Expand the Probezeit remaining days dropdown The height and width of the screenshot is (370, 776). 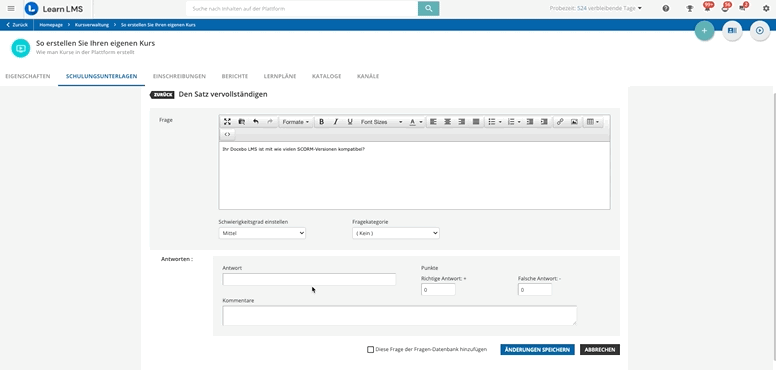(596, 8)
